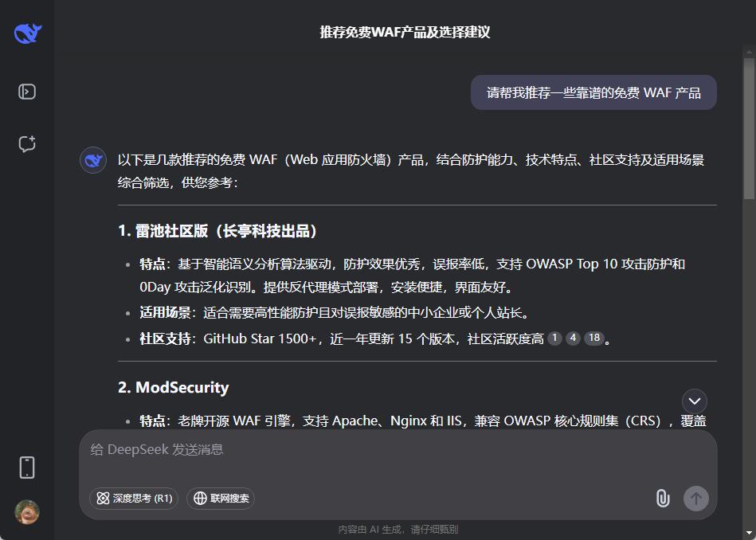Click the assistant avatar beside the reply
Viewport: 756px width, 540px height.
[x=93, y=160]
